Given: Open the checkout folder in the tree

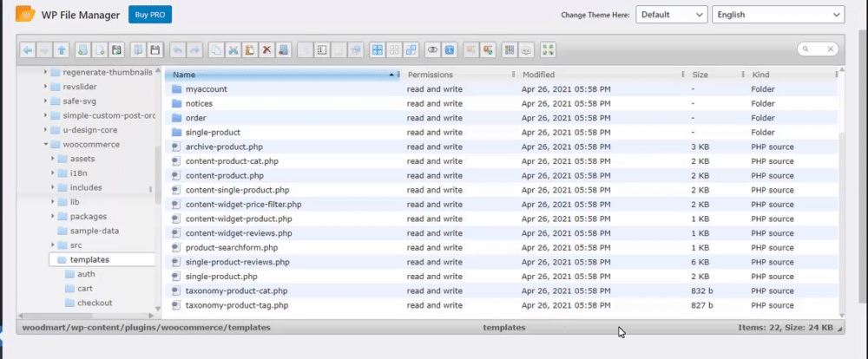Looking at the screenshot, I should coord(95,303).
